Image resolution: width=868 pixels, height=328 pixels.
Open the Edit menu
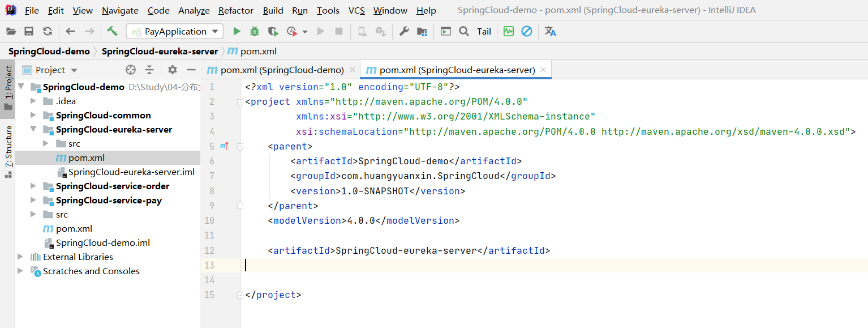[x=56, y=10]
